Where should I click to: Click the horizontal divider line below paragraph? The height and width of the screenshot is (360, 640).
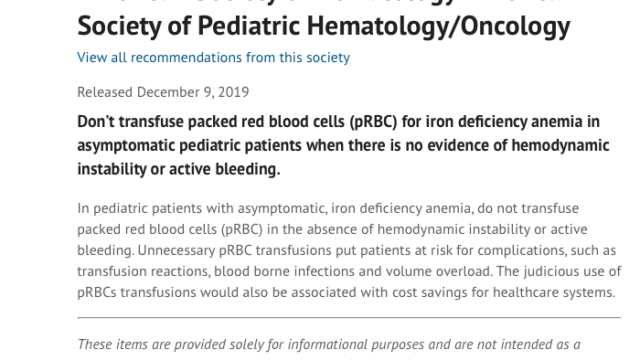(349, 317)
